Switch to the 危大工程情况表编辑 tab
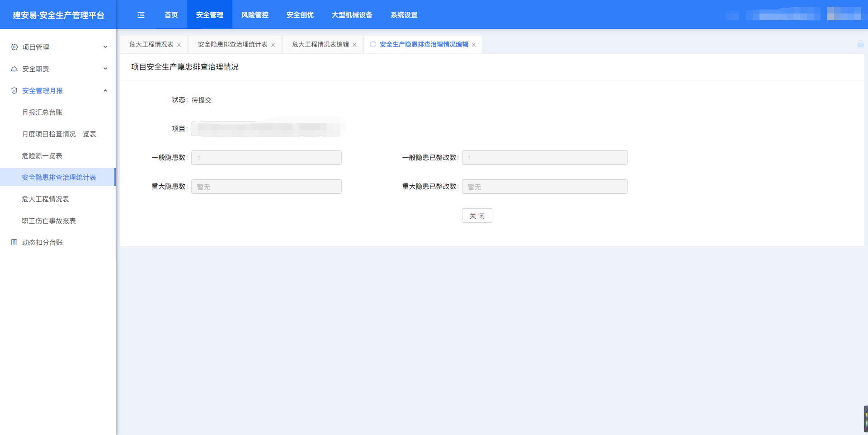Image resolution: width=868 pixels, height=435 pixels. pyautogui.click(x=320, y=44)
